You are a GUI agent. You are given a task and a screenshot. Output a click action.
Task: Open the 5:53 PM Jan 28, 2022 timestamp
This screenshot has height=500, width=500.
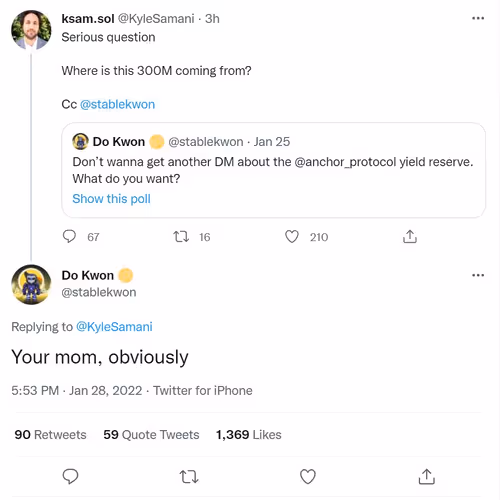tap(77, 390)
